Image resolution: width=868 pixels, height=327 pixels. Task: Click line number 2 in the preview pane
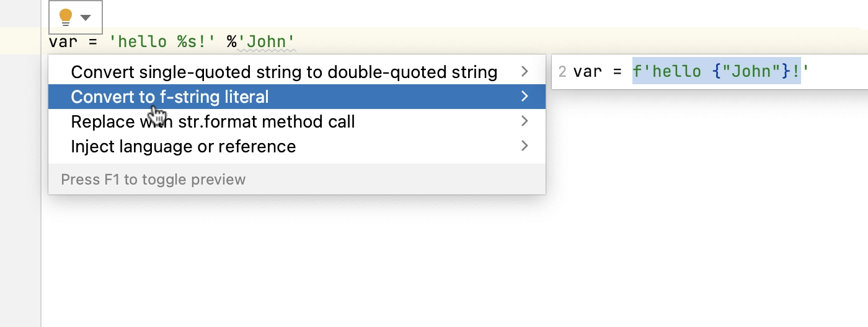(x=562, y=72)
